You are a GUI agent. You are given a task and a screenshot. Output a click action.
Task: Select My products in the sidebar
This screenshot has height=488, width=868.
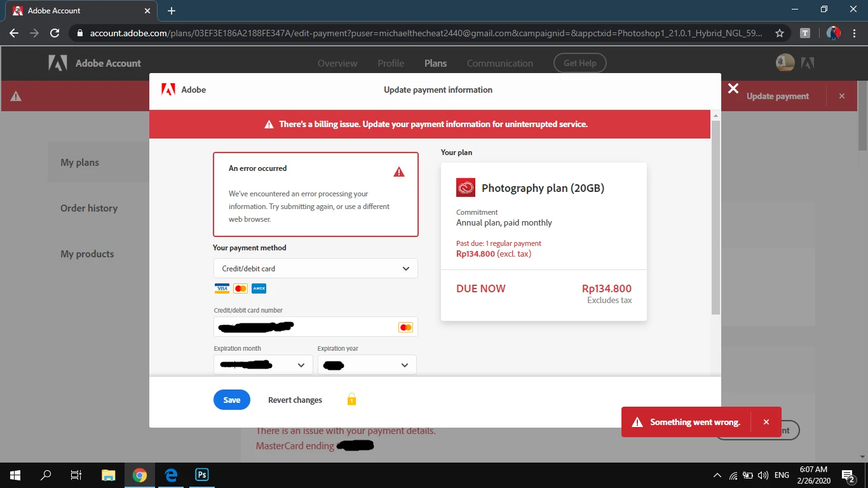click(x=87, y=254)
